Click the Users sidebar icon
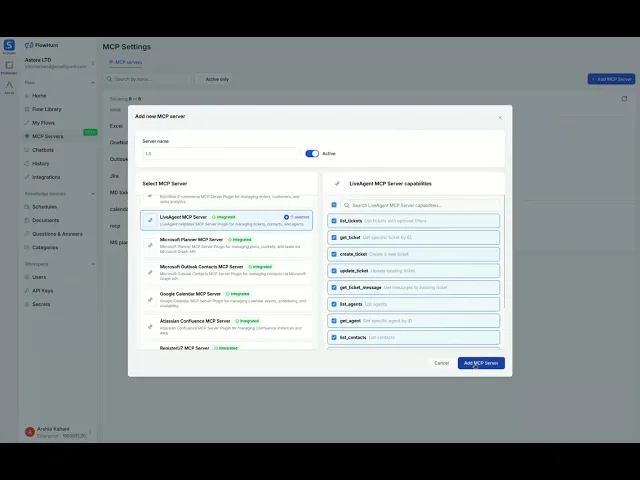The width and height of the screenshot is (640, 480). click(27, 277)
